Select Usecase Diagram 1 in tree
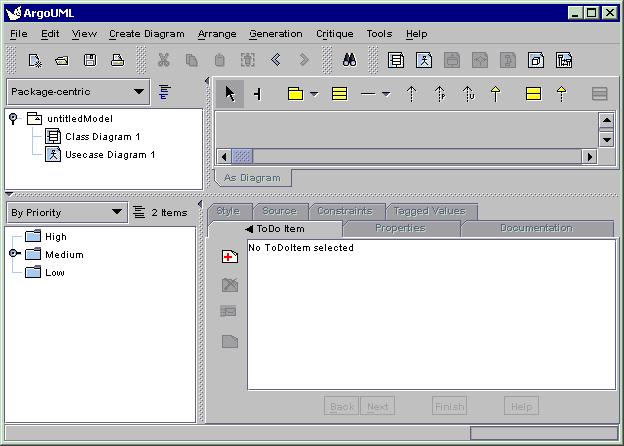The height and width of the screenshot is (446, 624). [100, 154]
